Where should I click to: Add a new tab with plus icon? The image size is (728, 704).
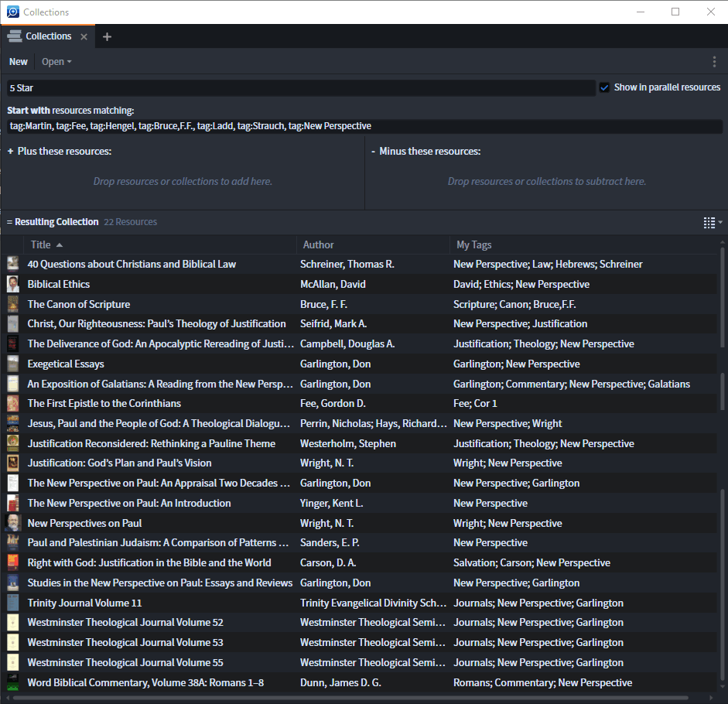108,36
